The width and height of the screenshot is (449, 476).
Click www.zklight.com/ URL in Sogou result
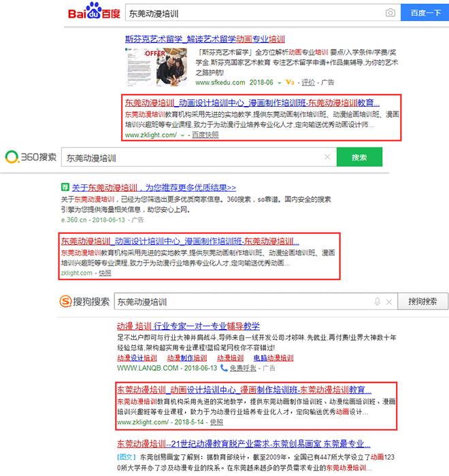coord(143,422)
